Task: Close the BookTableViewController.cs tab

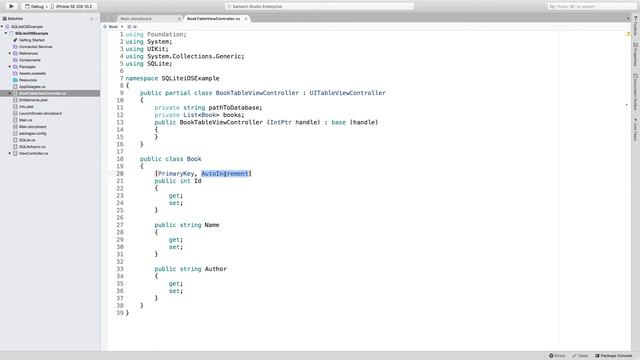Action: tap(246, 19)
